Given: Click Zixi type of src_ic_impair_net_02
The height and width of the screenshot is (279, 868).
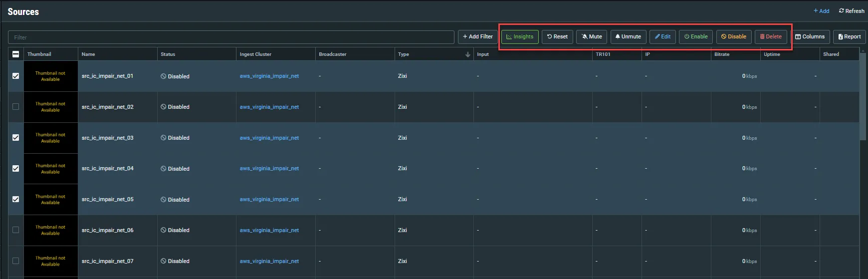Looking at the screenshot, I should pos(403,107).
